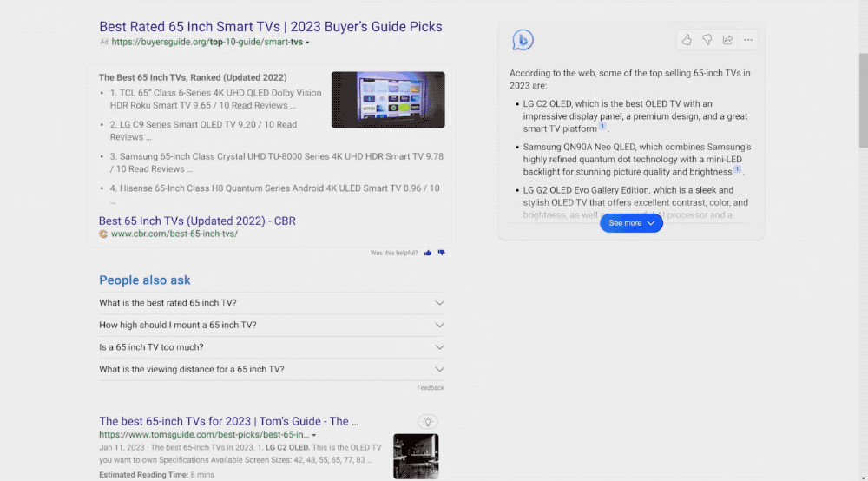Click the Hisense H8 Quantum Series list item
Image resolution: width=868 pixels, height=481 pixels.
(274, 193)
